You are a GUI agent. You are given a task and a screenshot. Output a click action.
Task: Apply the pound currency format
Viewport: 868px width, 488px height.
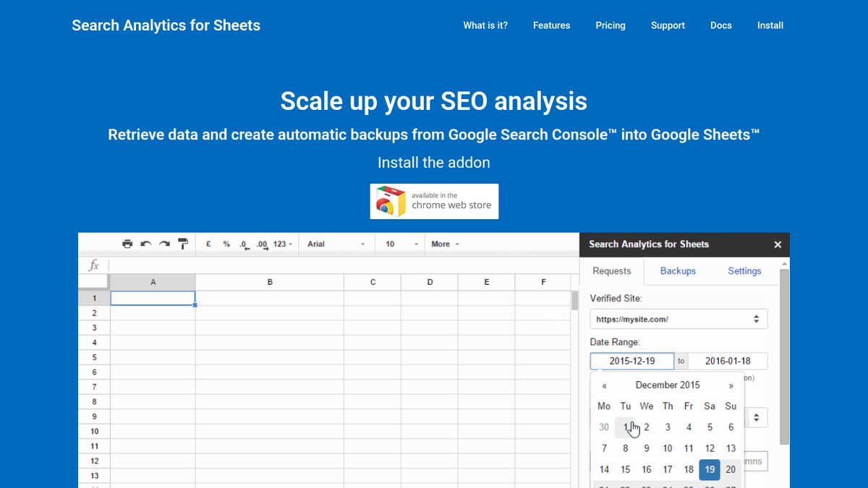(208, 244)
